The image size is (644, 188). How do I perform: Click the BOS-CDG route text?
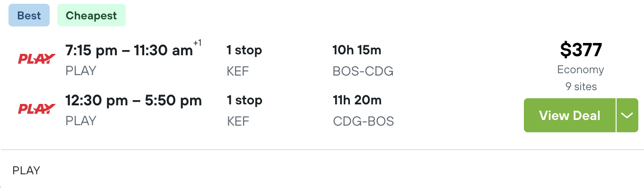[363, 71]
